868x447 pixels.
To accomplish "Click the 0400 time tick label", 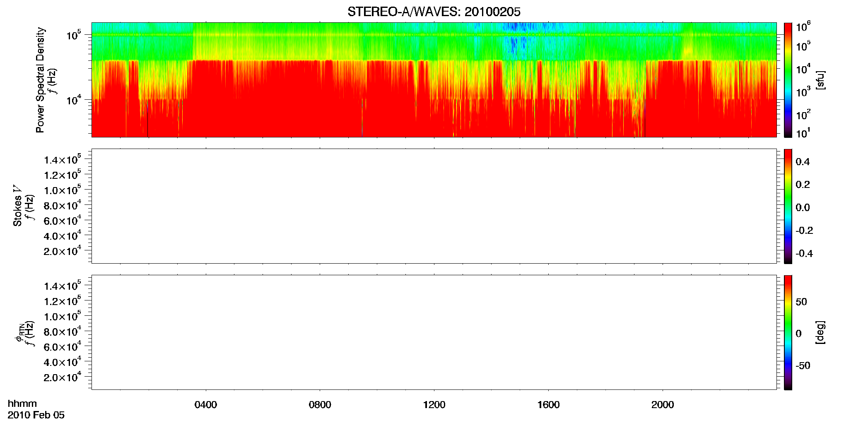I will 206,405.
